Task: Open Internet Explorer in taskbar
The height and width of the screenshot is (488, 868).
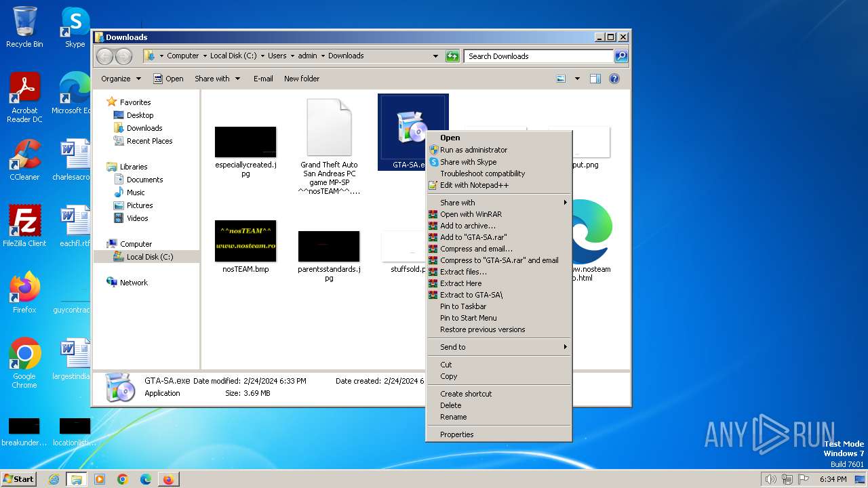Action: (54, 479)
